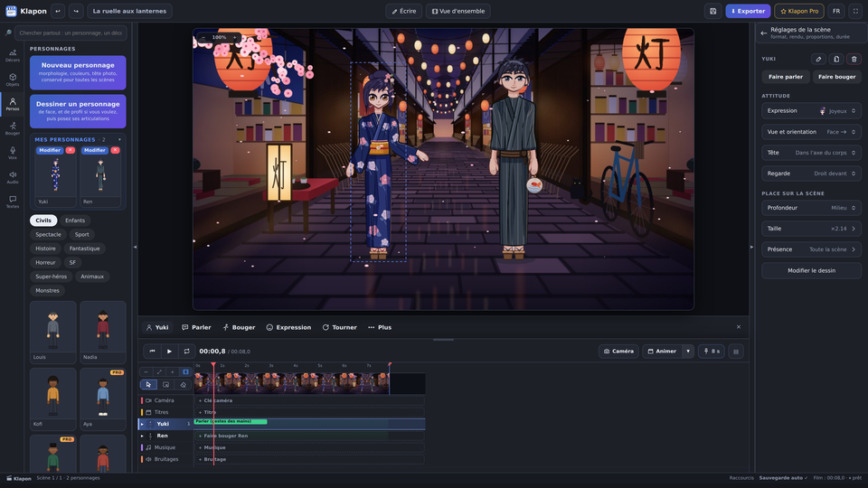Click the redo arrow in top bar
Screen dimensions: 868x488
coord(76,11)
